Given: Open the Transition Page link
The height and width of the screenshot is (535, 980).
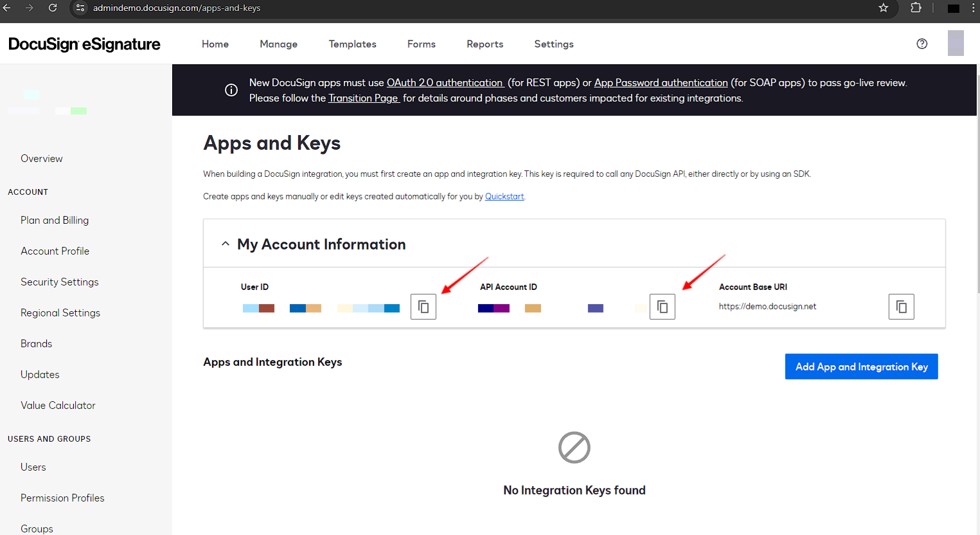Looking at the screenshot, I should [364, 98].
